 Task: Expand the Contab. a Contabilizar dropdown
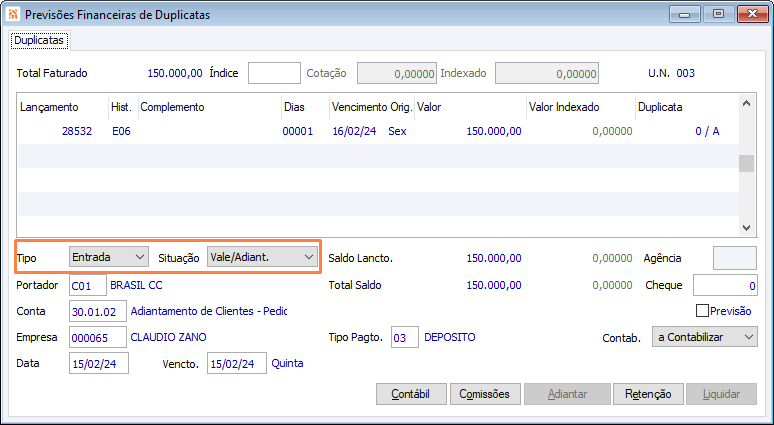click(704, 337)
